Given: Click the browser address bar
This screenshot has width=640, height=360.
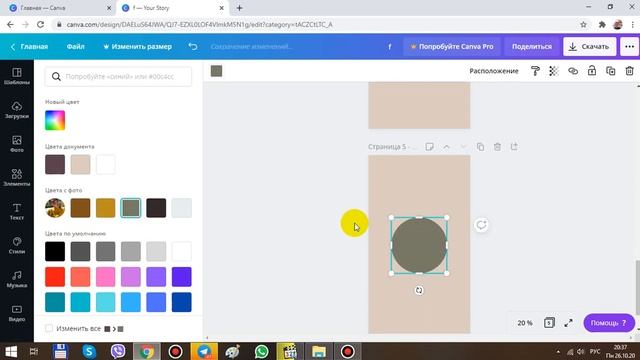Looking at the screenshot, I should (314, 24).
